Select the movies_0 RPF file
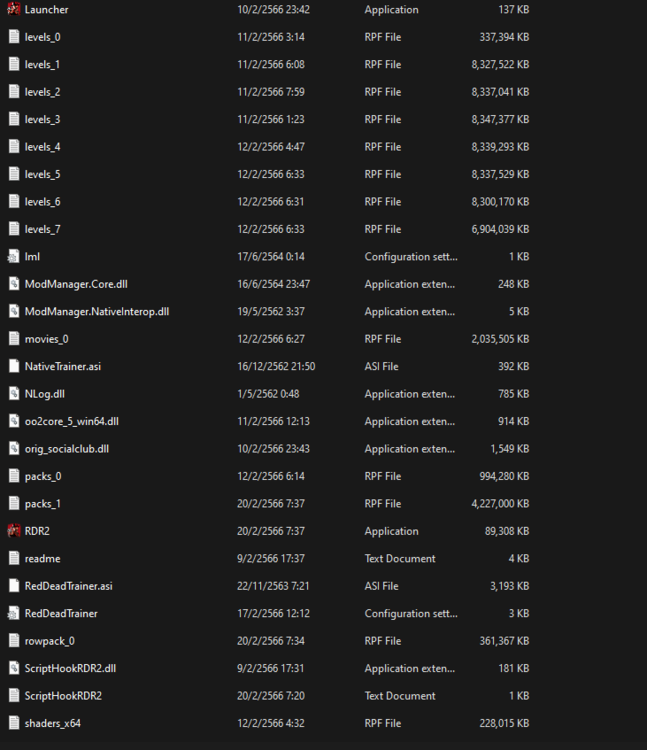 (46, 339)
